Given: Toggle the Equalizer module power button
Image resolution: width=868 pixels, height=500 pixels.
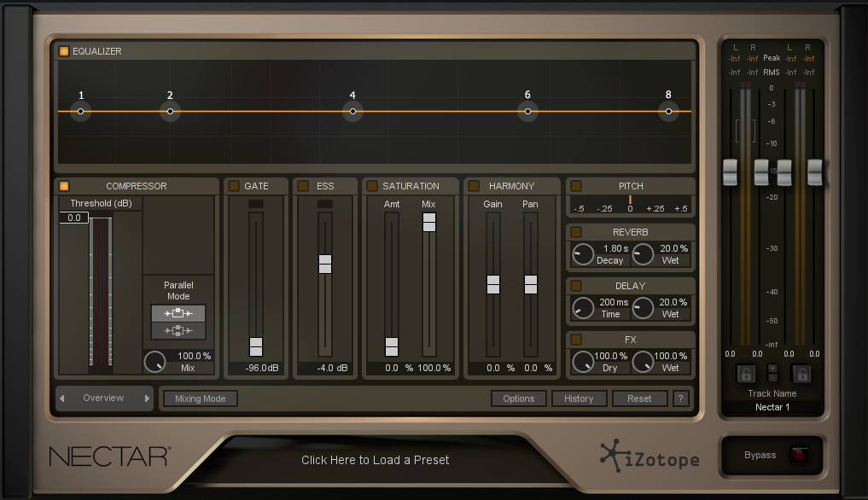Looking at the screenshot, I should click(x=64, y=51).
